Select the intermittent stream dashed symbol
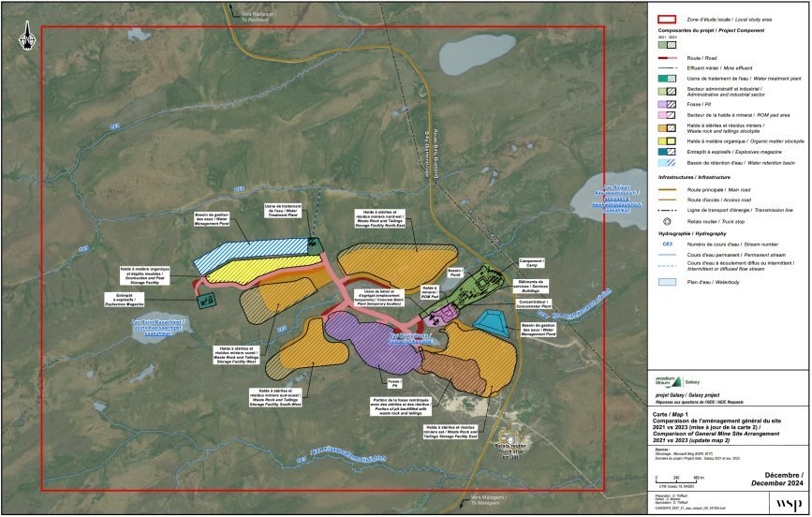812x517 pixels. [x=667, y=265]
